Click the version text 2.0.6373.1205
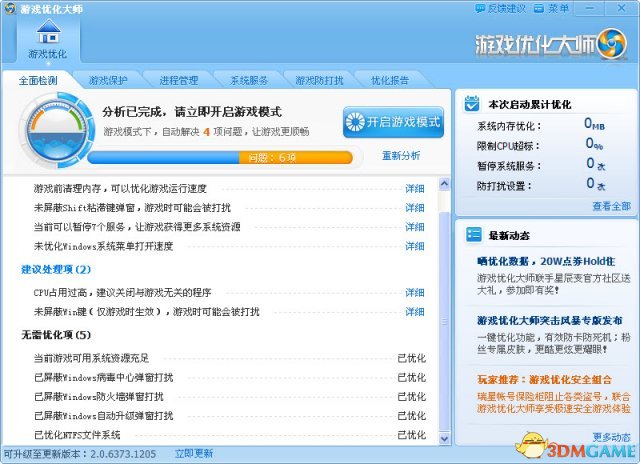The height and width of the screenshot is (464, 640). pos(123,454)
